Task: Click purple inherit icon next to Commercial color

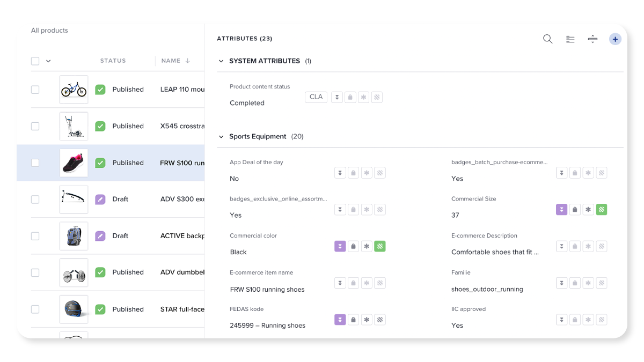Action: tap(340, 246)
